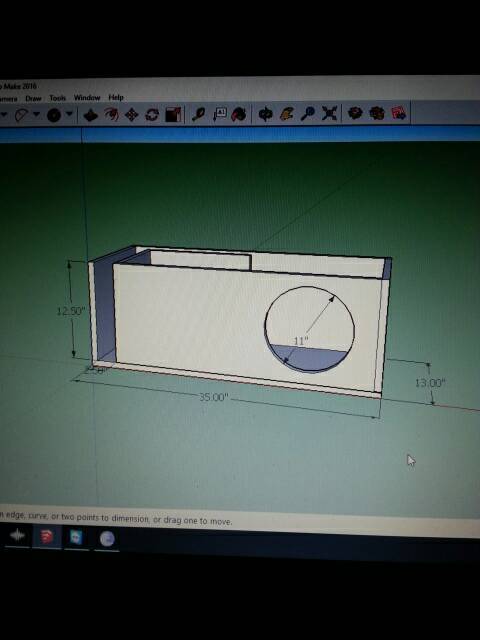The width and height of the screenshot is (480, 640).
Task: Select the Pan hand tool
Action: tap(287, 113)
